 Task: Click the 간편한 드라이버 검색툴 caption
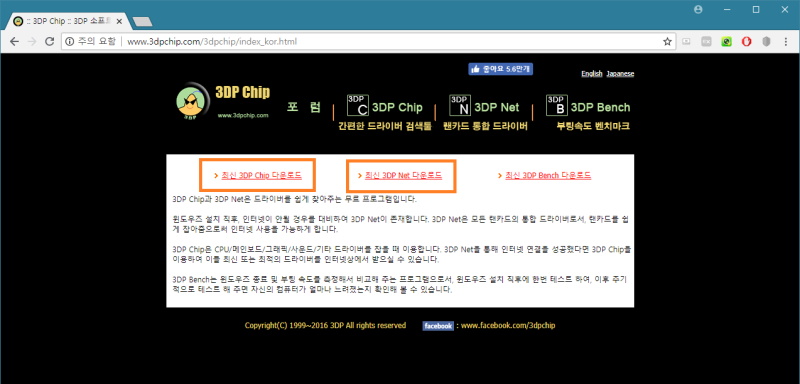click(x=385, y=126)
